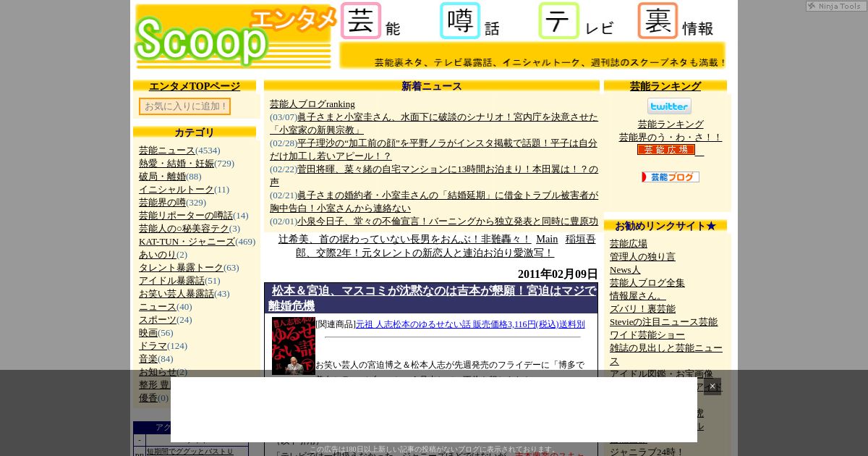Open タレント暴露トーク category
The width and height of the screenshot is (868, 456).
click(181, 268)
